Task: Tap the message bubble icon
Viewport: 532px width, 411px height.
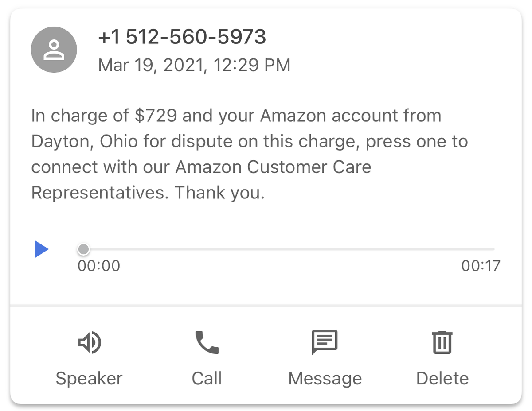Action: 325,342
